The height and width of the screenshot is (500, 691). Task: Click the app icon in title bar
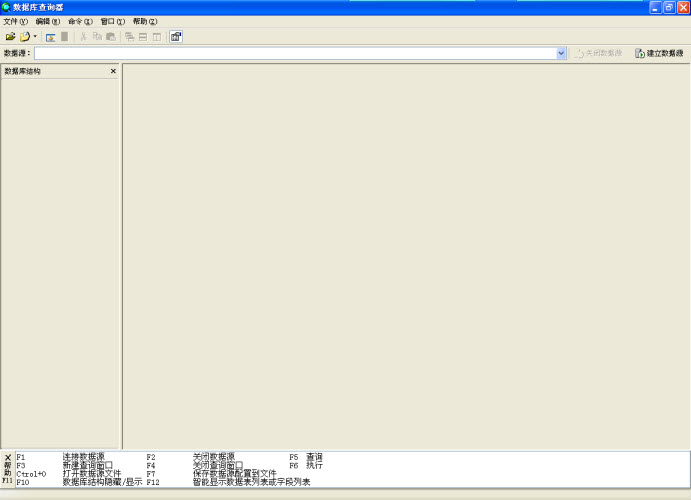point(7,7)
